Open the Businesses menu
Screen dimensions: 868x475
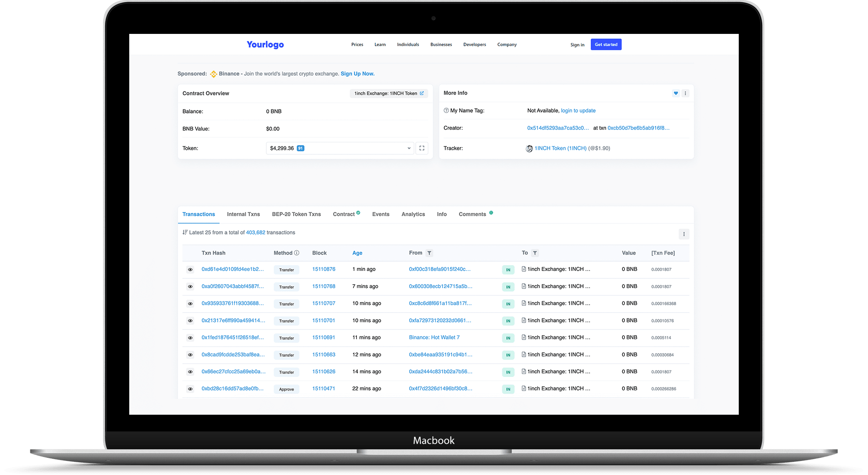pyautogui.click(x=441, y=44)
